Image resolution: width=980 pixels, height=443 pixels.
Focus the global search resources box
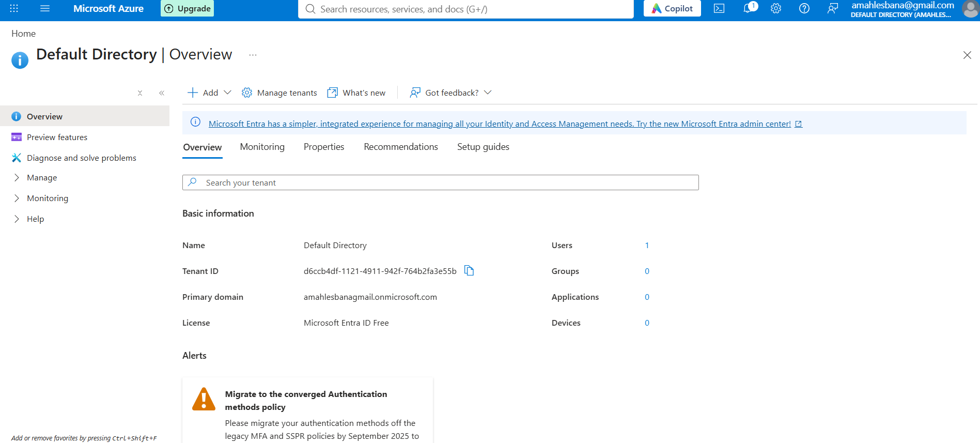tap(466, 9)
